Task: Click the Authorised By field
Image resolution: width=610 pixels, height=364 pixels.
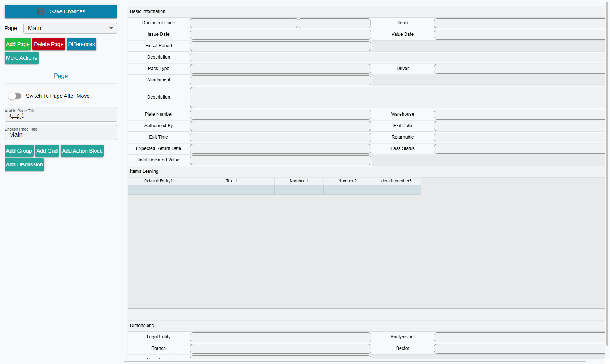Action: (x=281, y=126)
